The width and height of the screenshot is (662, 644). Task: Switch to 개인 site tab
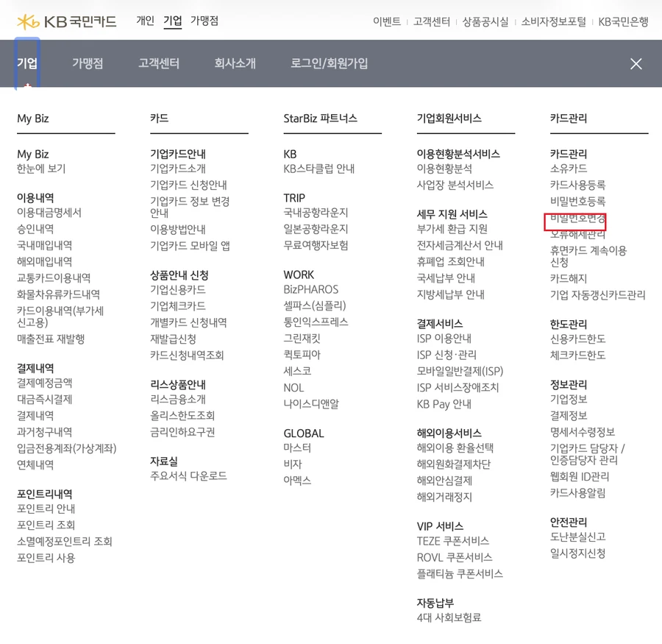coord(145,21)
